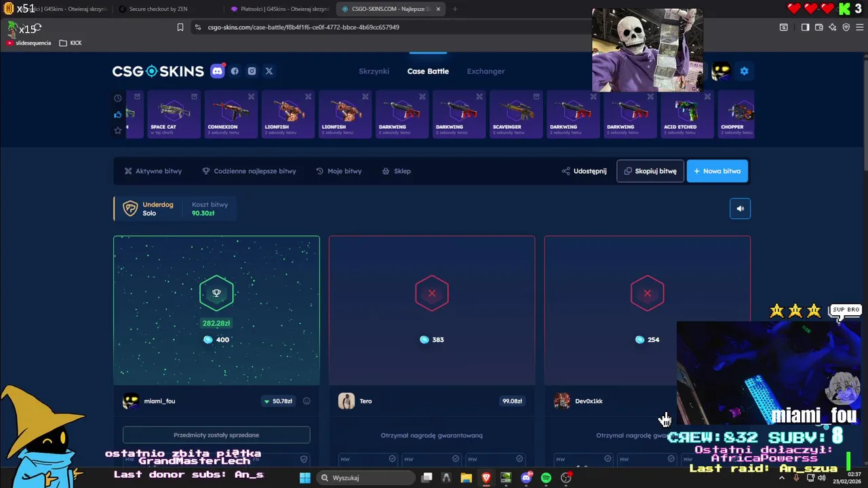Click the Udostępnij share button
This screenshot has width=868, height=488.
(x=584, y=171)
